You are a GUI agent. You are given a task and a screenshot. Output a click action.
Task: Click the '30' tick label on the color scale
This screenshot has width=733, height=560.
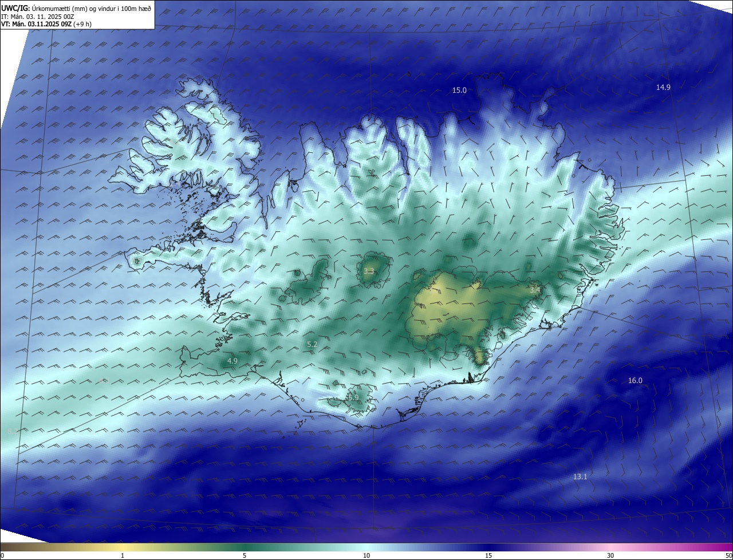(610, 555)
